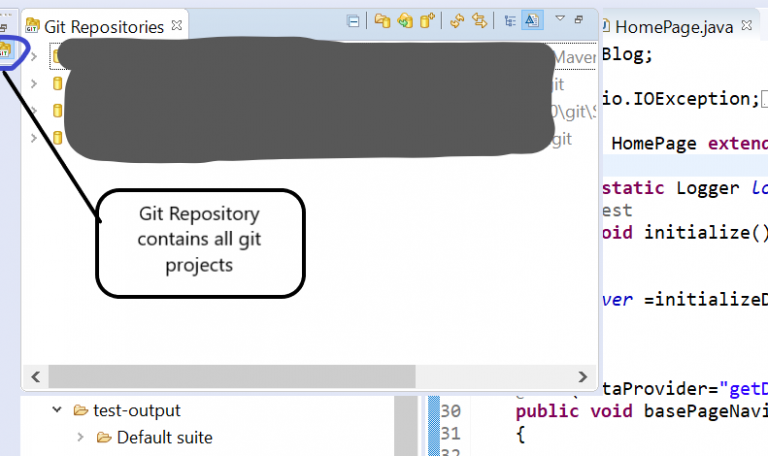Select the fourth repository's database icon
Viewport: 768px width, 456px height.
coord(57,138)
